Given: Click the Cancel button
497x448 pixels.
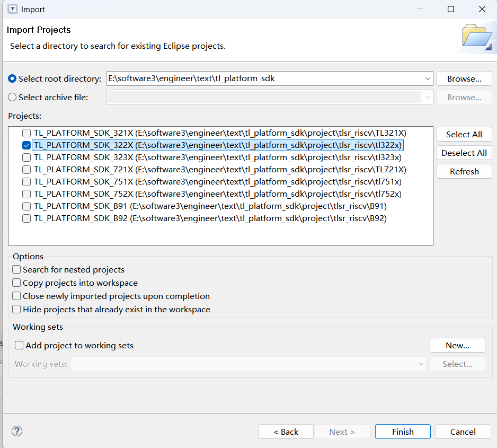Looking at the screenshot, I should coord(463,432).
